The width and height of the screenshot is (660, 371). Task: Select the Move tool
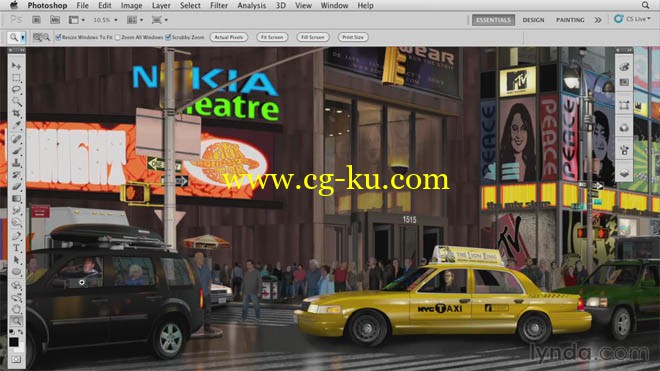coord(16,66)
